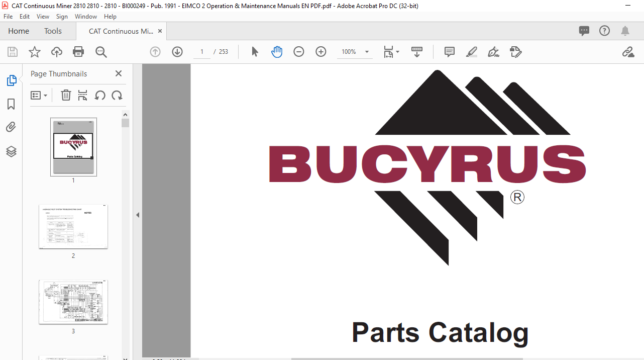The image size is (644, 360).
Task: Open the stamp tool icon
Action: [x=516, y=52]
